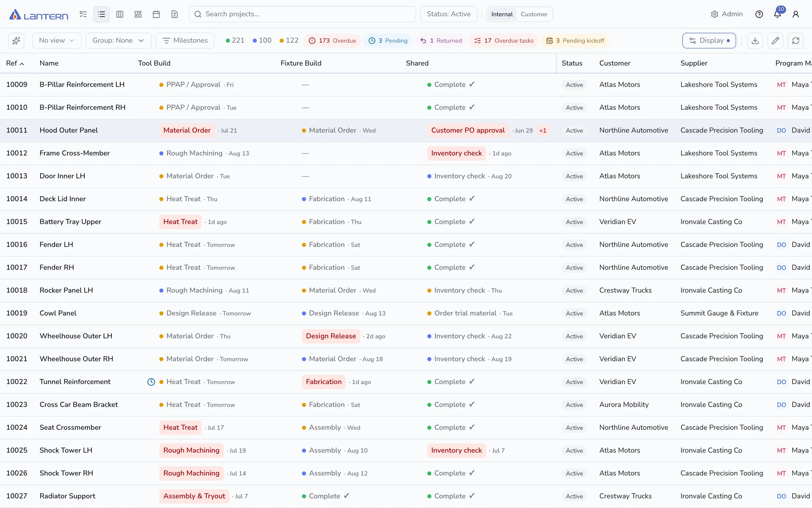
Task: Click the pencil edit icon
Action: (775, 41)
